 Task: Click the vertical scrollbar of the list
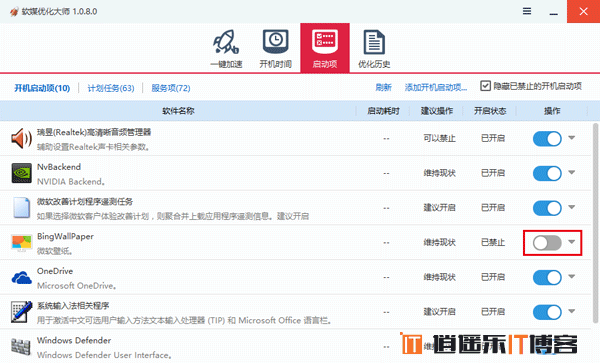595,223
